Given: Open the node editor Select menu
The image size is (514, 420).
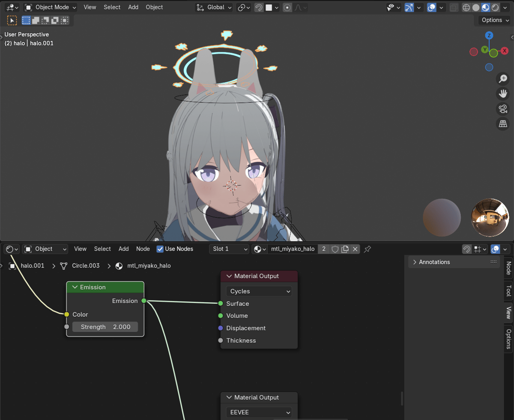Looking at the screenshot, I should [102, 249].
